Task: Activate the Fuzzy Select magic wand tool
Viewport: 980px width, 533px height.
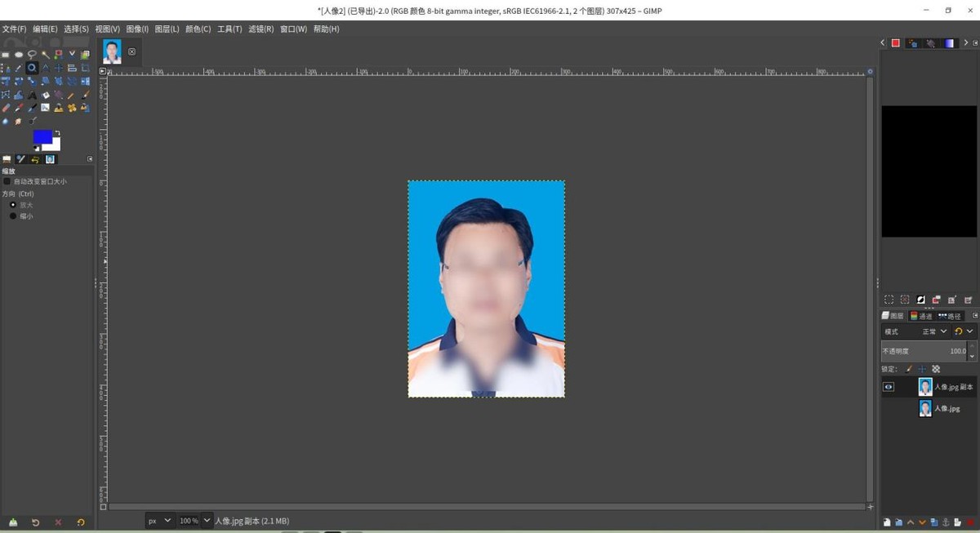Action: [45, 53]
